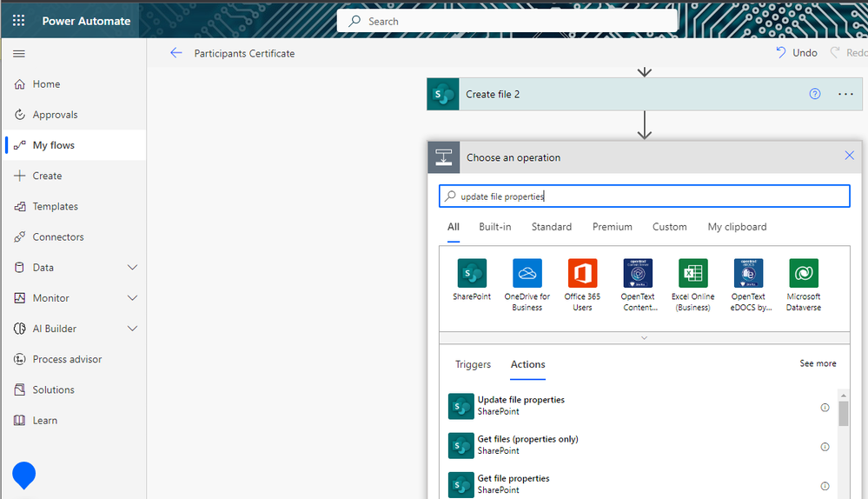This screenshot has width=868, height=499.
Task: Expand the AI Builder menu chevron
Action: pyautogui.click(x=132, y=329)
